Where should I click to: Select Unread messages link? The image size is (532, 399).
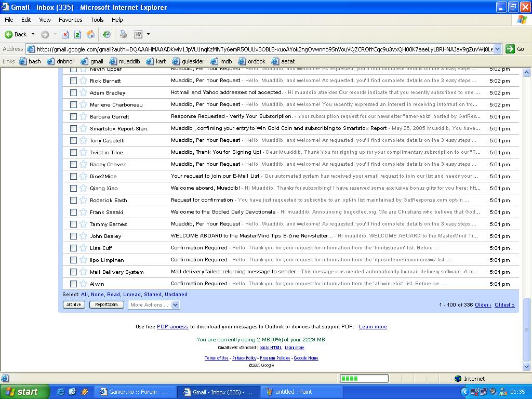tap(131, 295)
